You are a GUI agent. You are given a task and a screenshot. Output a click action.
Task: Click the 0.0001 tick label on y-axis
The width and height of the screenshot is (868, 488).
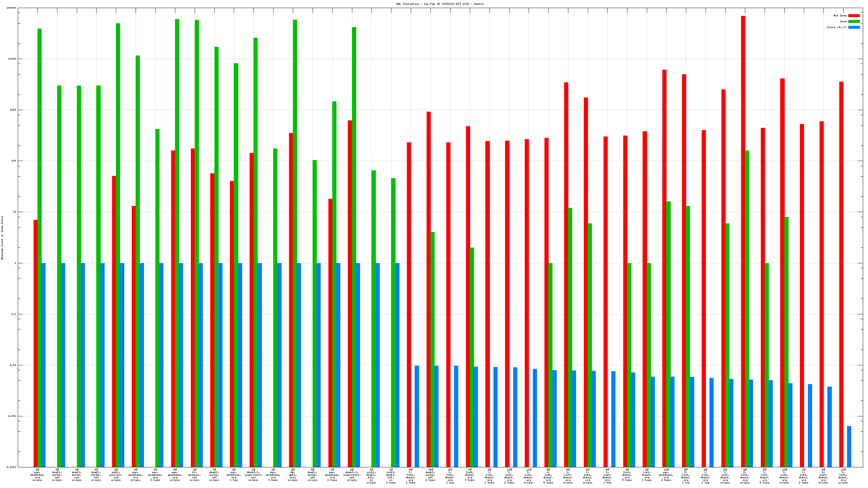point(11,467)
